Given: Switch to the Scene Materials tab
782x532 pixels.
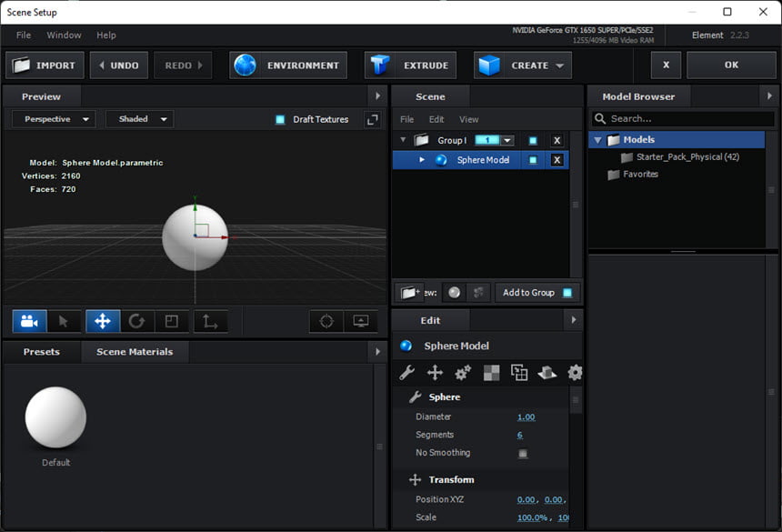Looking at the screenshot, I should (135, 352).
